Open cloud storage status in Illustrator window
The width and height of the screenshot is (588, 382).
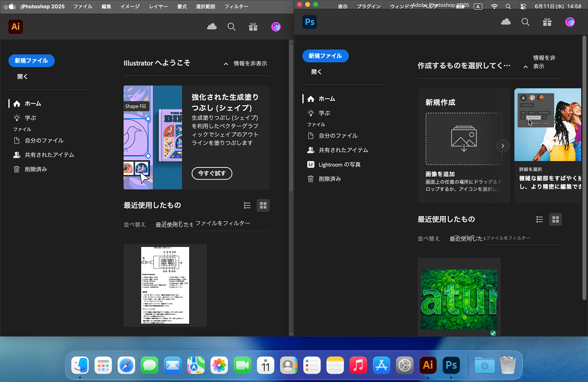pos(212,27)
